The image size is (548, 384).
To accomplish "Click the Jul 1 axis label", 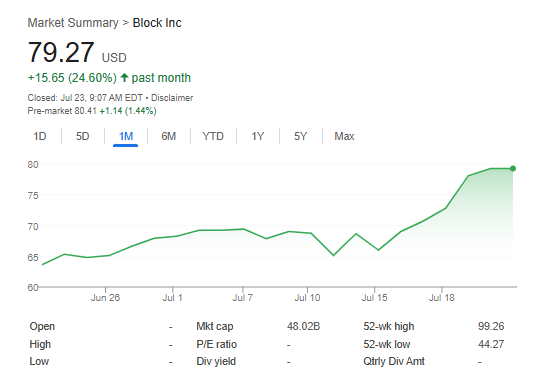I will pyautogui.click(x=172, y=298).
